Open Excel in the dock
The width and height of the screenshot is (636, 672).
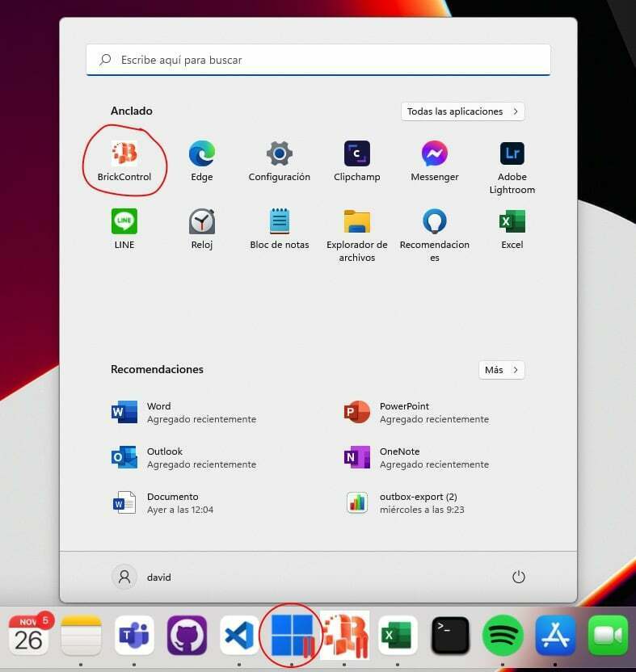[398, 636]
